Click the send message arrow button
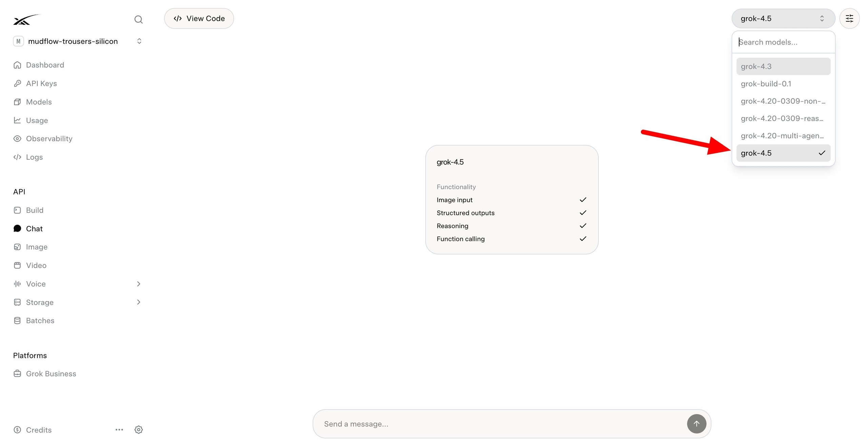868x447 pixels. pos(696,424)
